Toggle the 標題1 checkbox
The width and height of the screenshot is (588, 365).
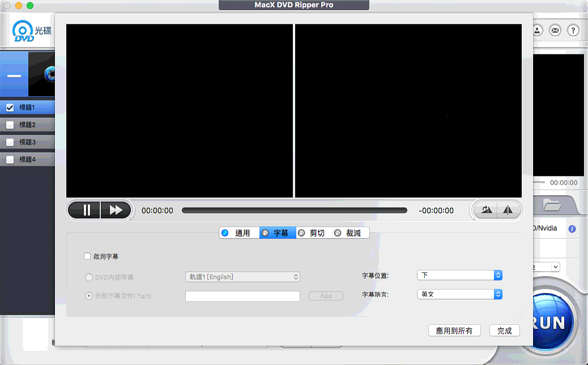coord(10,108)
